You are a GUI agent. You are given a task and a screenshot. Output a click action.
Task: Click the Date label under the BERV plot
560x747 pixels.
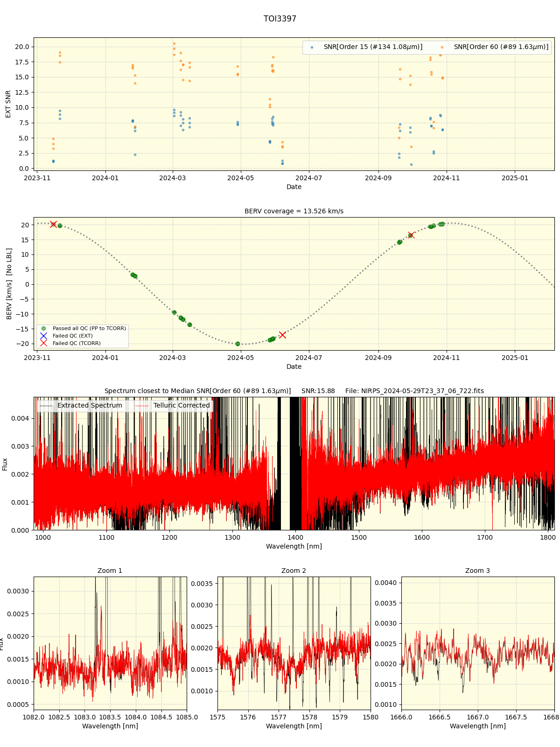[294, 367]
